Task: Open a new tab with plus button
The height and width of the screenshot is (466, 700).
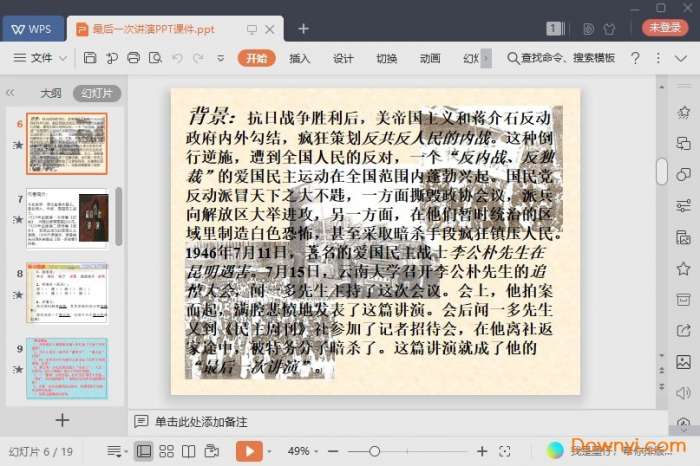Action: [x=304, y=29]
